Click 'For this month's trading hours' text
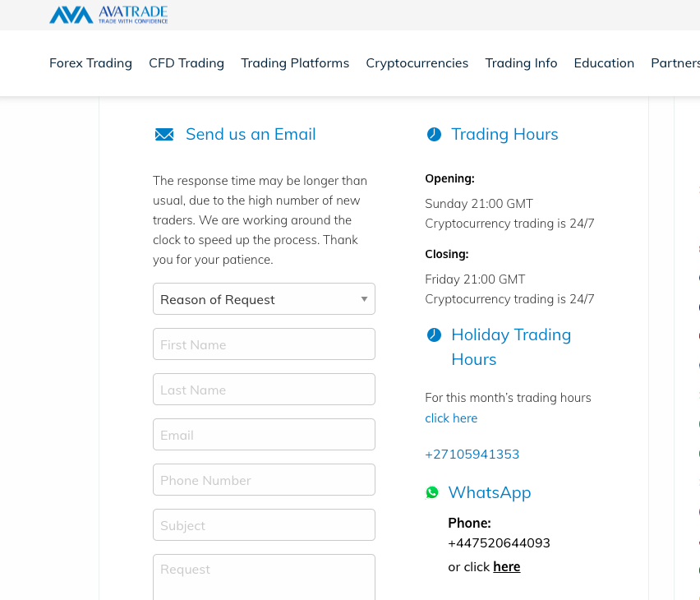This screenshot has width=700, height=600. coord(508,398)
